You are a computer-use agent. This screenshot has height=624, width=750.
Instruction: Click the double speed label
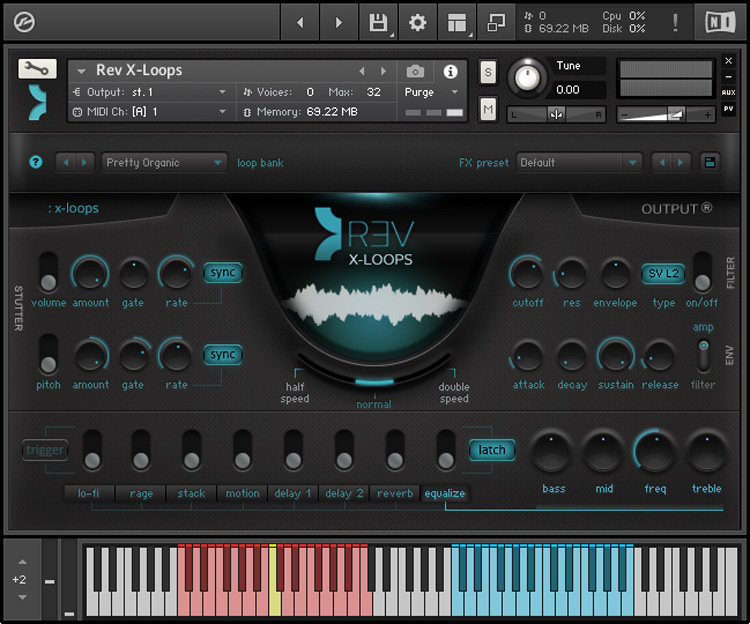pos(454,393)
